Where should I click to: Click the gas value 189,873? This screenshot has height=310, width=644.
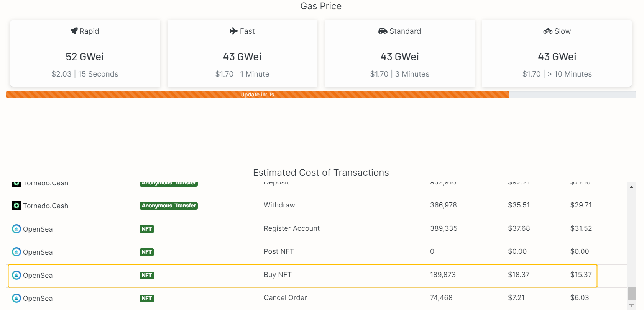[443, 275]
